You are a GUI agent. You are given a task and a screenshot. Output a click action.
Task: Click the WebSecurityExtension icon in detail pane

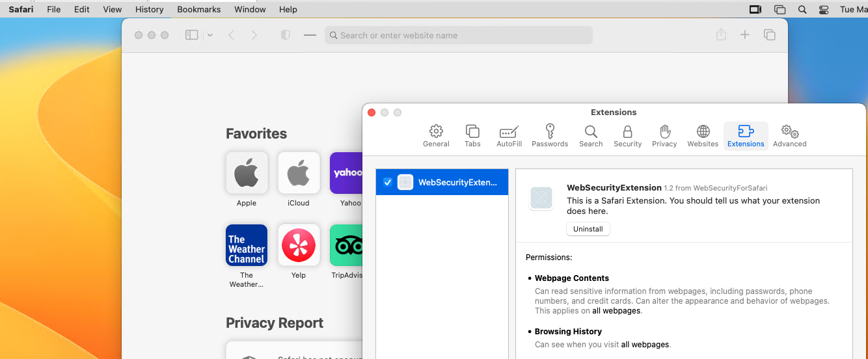point(541,198)
